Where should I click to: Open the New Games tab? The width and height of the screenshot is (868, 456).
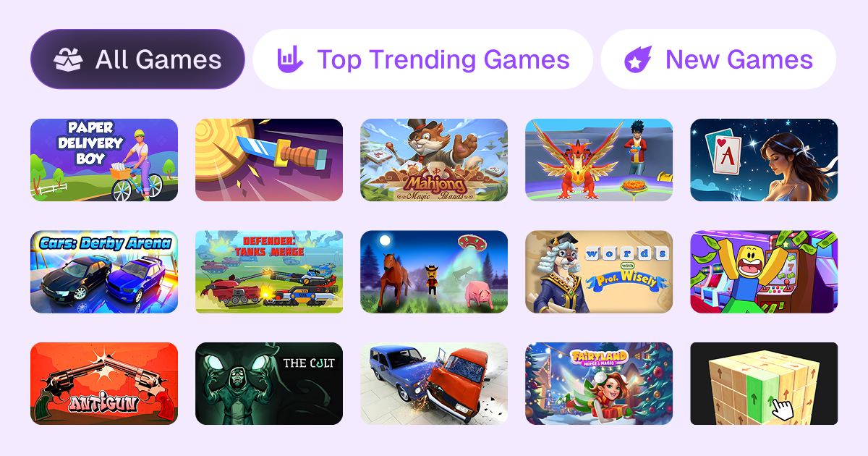[718, 59]
